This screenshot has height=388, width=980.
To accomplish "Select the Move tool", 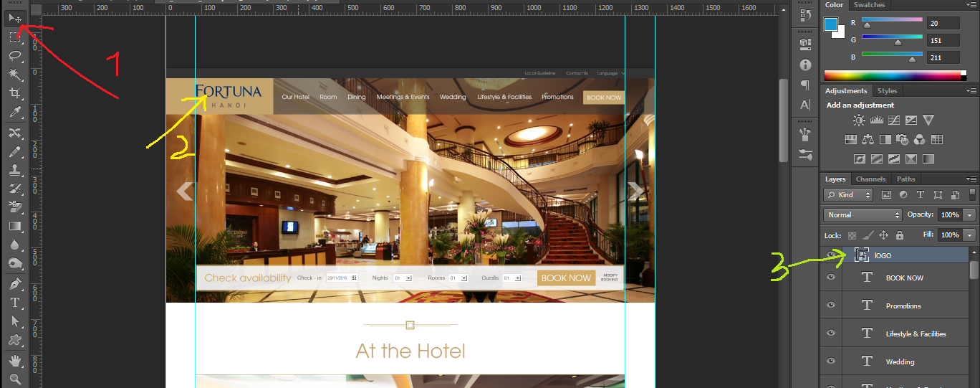I will [x=15, y=18].
